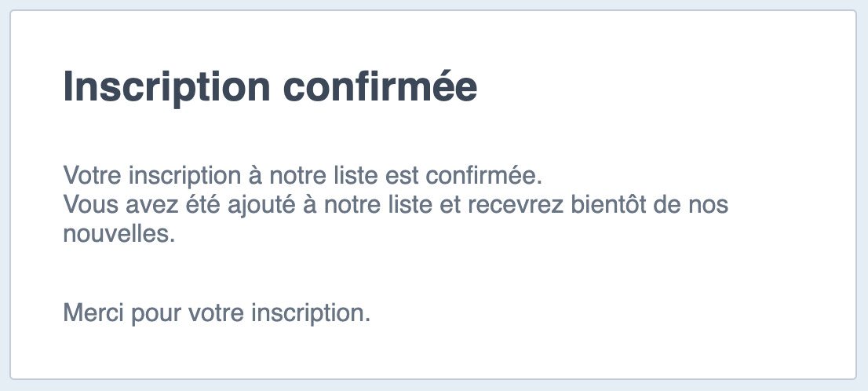
Task: Click the word "Inscription" in the bold heading
Action: point(166,87)
